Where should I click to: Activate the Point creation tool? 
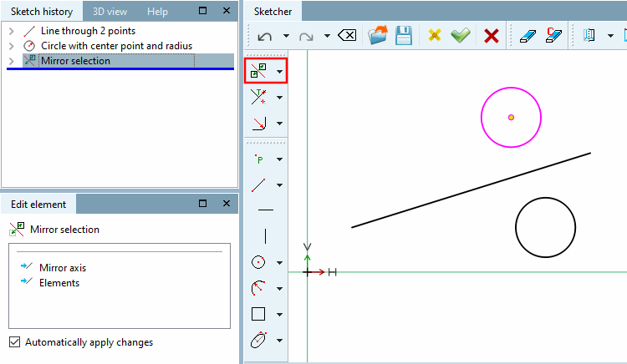click(259, 159)
